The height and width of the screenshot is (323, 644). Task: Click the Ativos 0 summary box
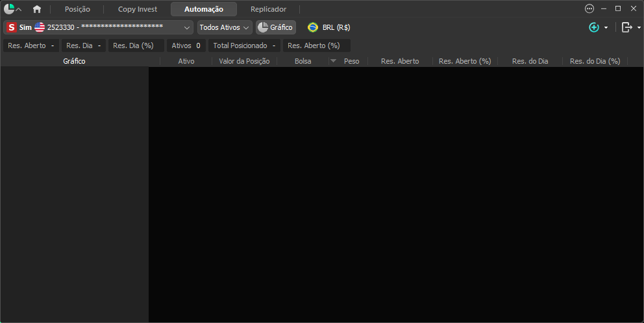coord(186,45)
